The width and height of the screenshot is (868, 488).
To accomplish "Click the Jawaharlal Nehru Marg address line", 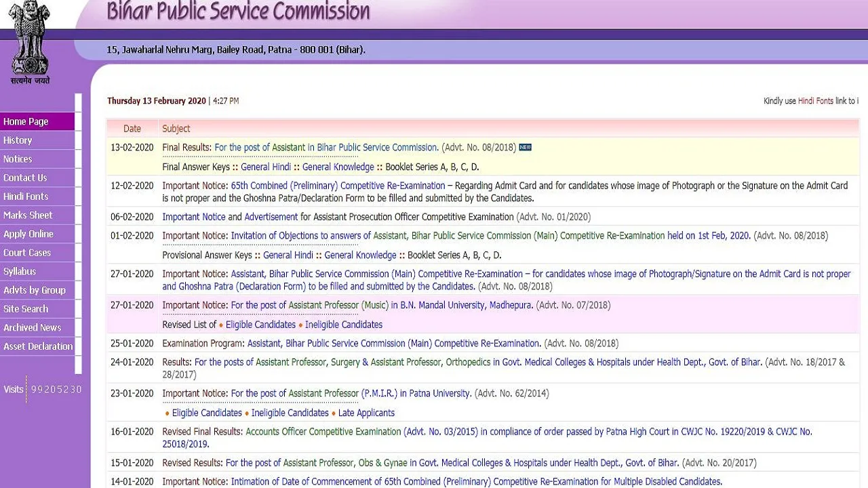I will 236,49.
